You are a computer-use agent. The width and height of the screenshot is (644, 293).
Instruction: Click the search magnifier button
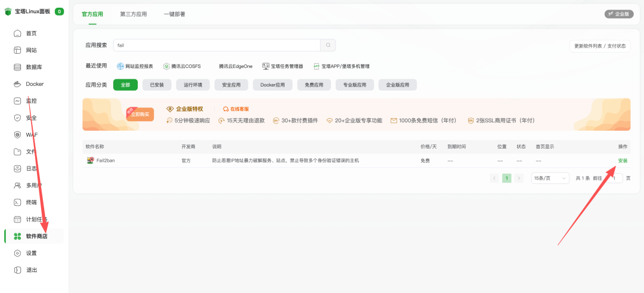coord(328,45)
